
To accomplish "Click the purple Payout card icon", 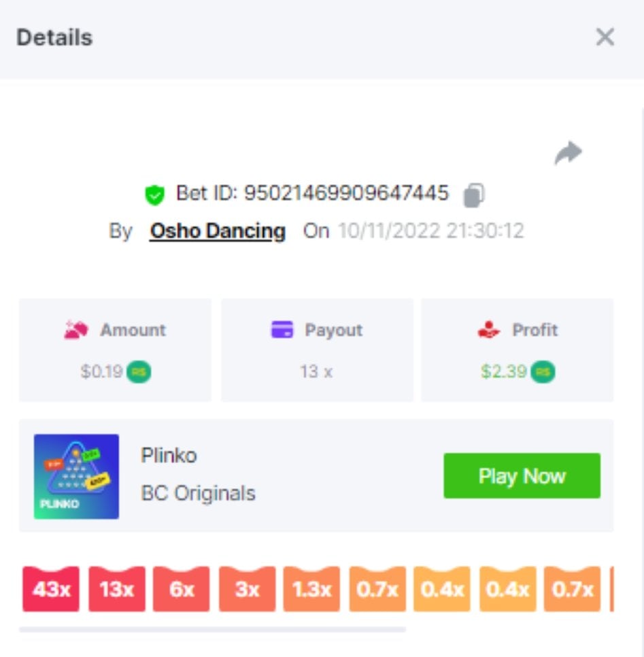I will (x=282, y=329).
